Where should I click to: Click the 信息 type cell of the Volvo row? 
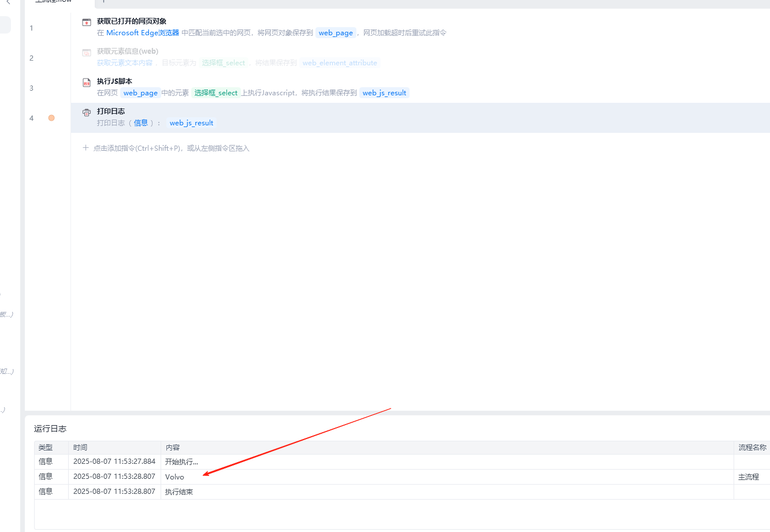(x=46, y=477)
